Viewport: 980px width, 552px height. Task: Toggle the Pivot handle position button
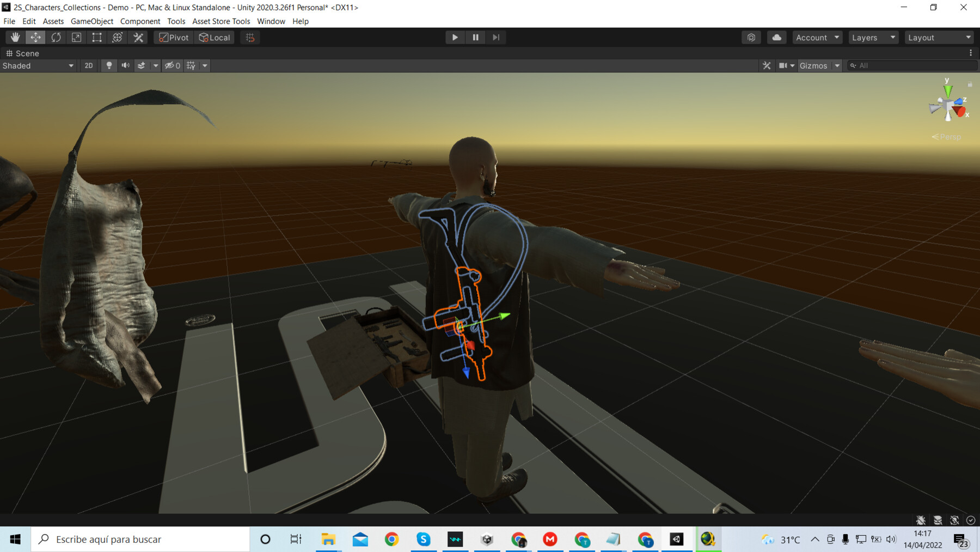(x=174, y=37)
